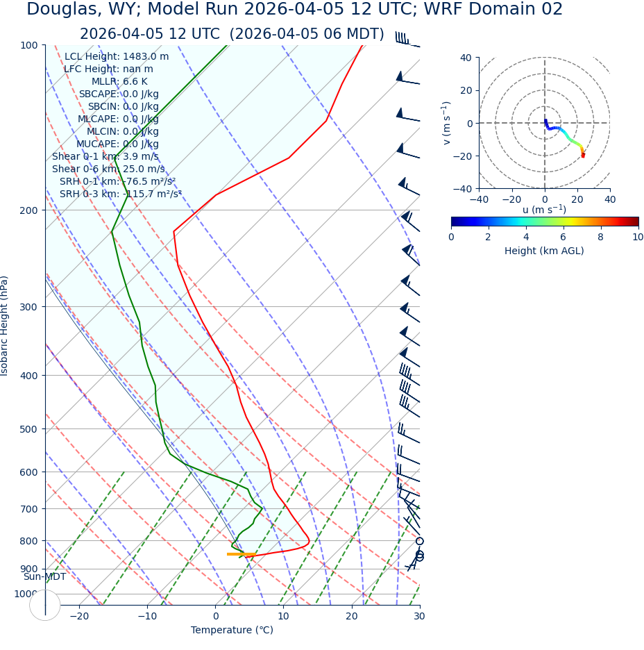Click the SRH 0-3 km readout
644x650 pixels.
coord(120,194)
